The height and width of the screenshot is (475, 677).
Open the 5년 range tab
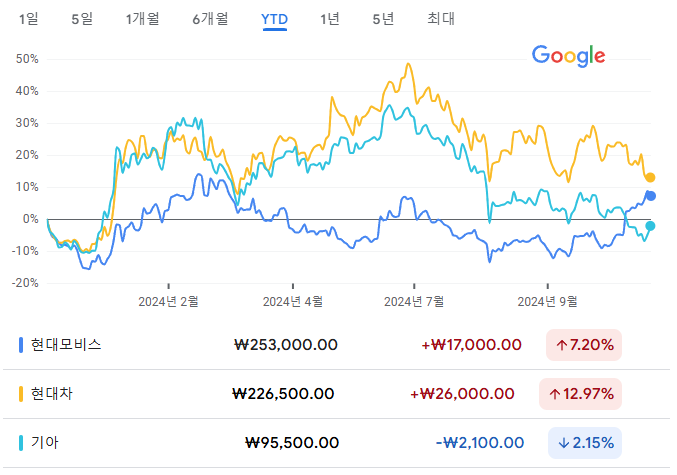tap(383, 19)
